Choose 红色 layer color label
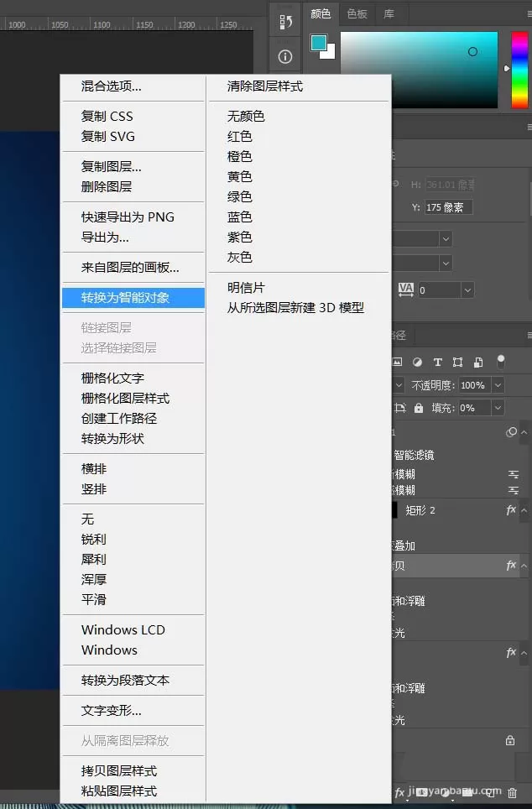 [x=299, y=136]
